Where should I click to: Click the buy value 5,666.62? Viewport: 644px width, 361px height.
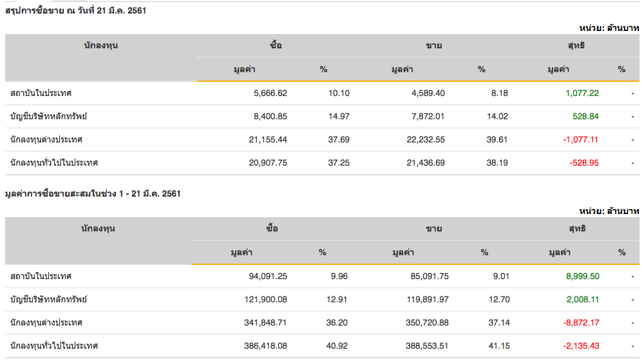point(270,93)
